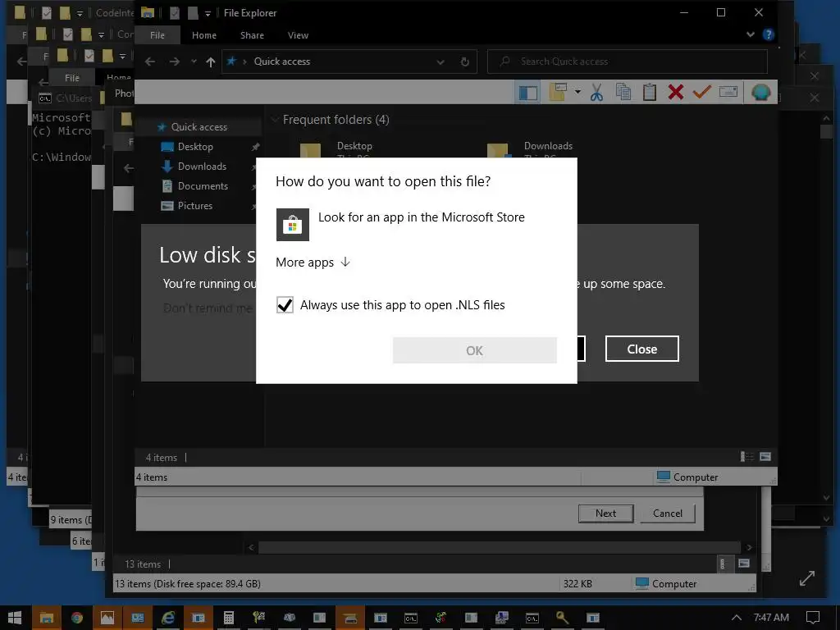Click the key icon in the taskbar
The height and width of the screenshot is (630, 840).
[x=562, y=618]
